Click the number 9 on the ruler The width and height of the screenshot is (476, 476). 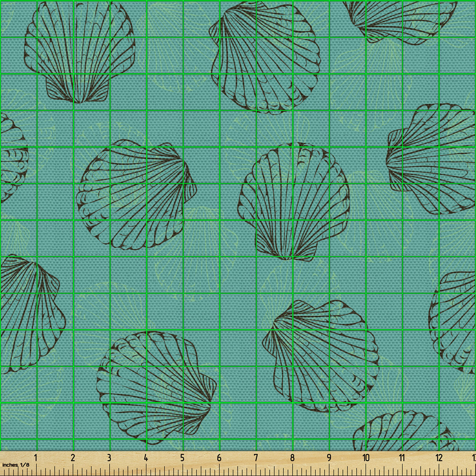pyautogui.click(x=329, y=458)
